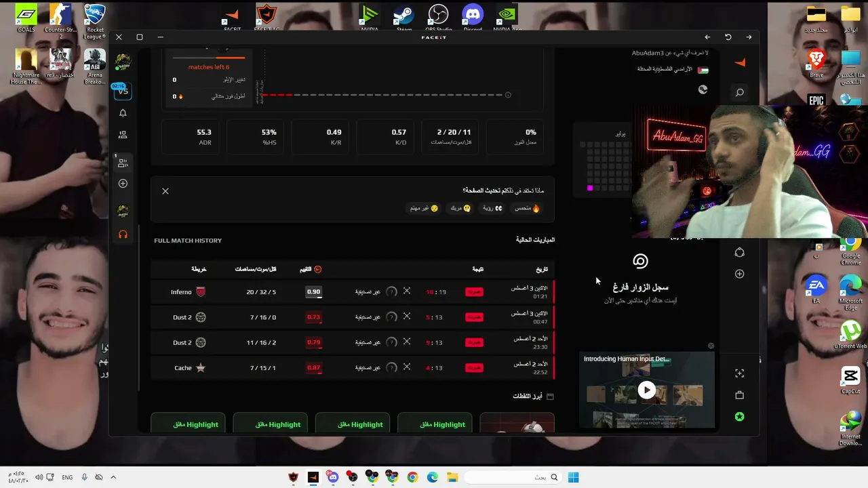The width and height of the screenshot is (868, 488).
Task: Go forward with the FACEIT forward arrow
Action: [x=749, y=37]
